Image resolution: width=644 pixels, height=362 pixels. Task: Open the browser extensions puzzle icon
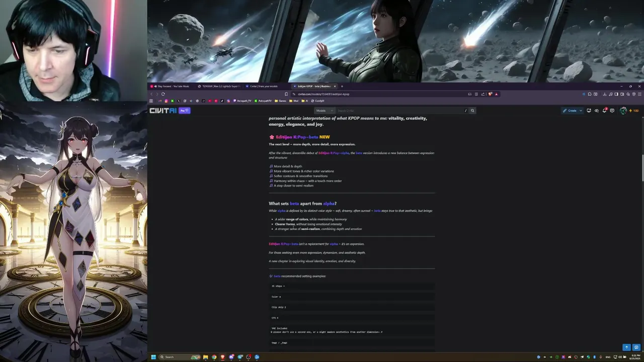pyautogui.click(x=590, y=94)
